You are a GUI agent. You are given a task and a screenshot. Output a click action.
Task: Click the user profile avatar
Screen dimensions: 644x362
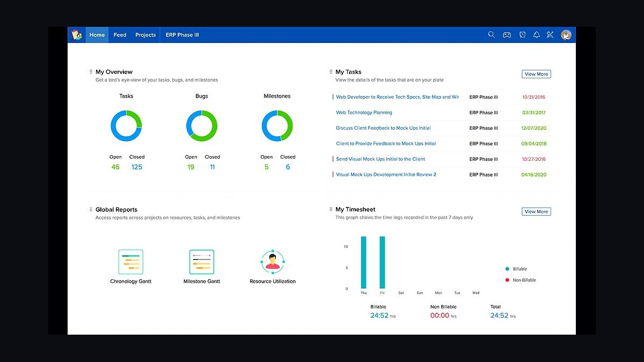[566, 35]
